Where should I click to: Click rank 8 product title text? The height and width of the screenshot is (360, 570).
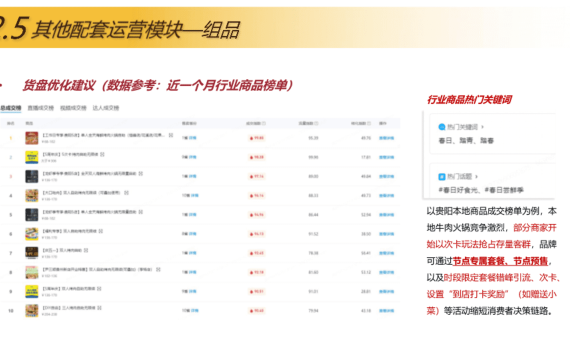97,270
